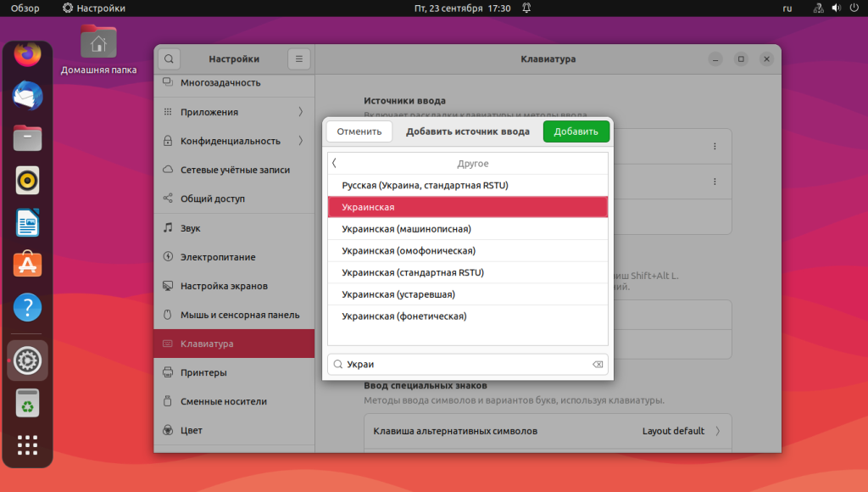This screenshot has width=868, height=492.
Task: Click the Отменить button
Action: 359,131
